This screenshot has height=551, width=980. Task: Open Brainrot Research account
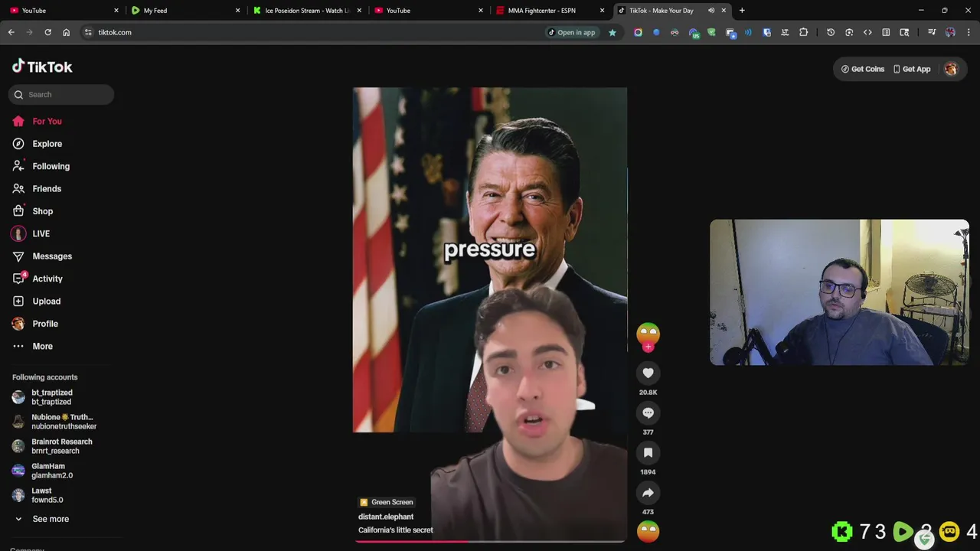click(x=52, y=446)
